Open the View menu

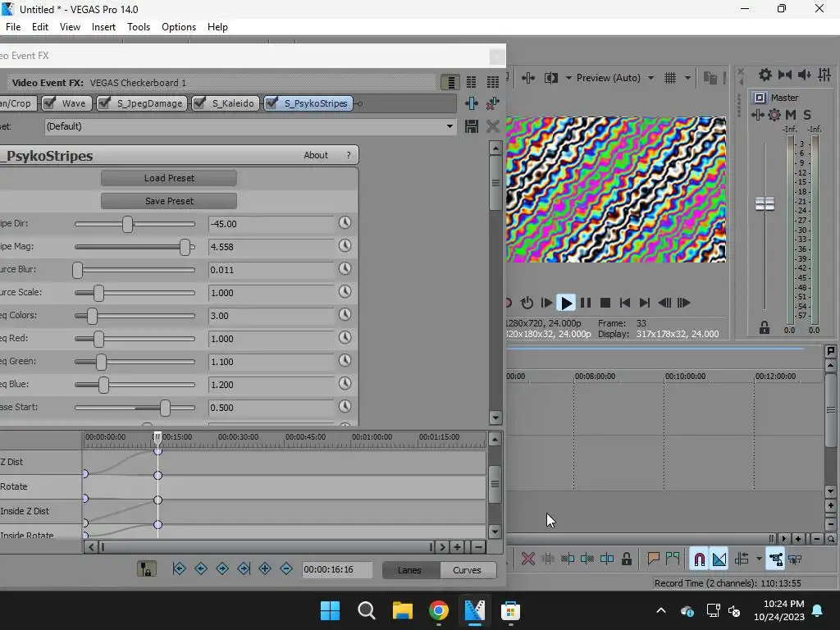tap(70, 27)
